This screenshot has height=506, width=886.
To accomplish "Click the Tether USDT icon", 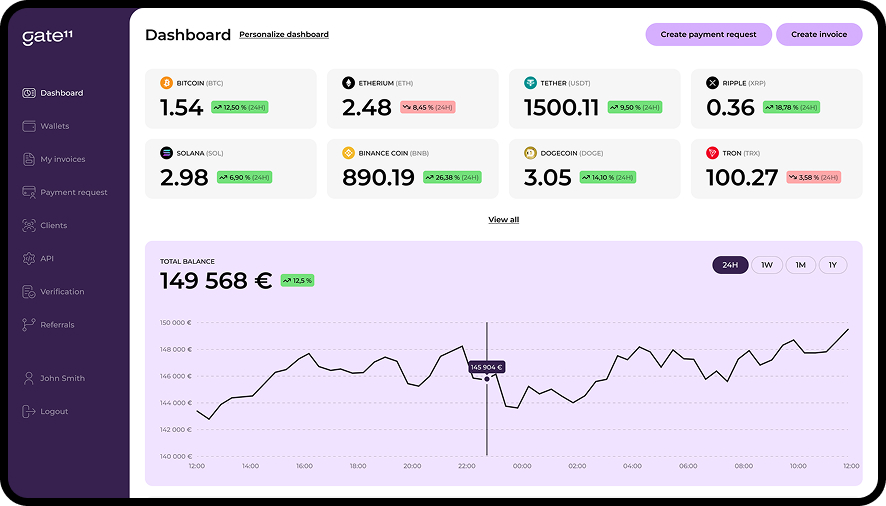I will point(530,83).
